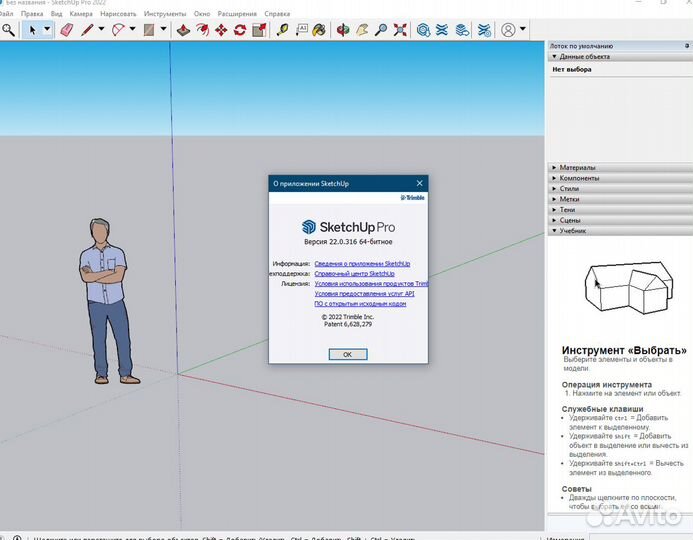
Task: Choose the Arc drawing tool
Action: [x=118, y=30]
